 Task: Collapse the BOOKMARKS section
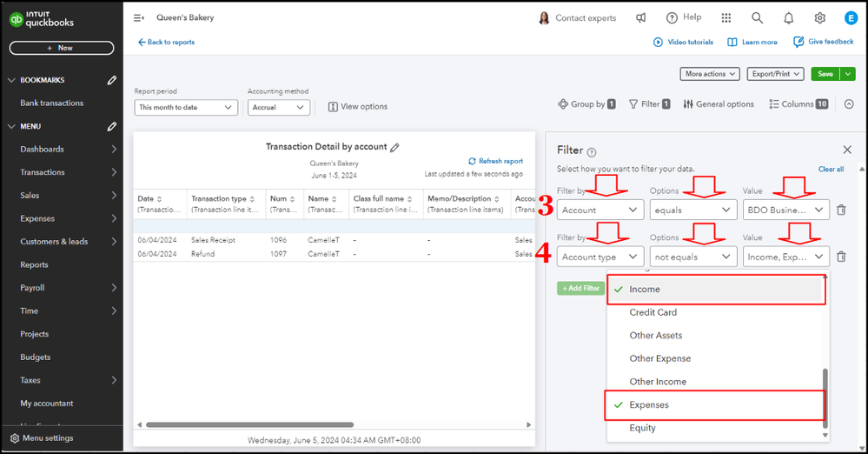click(x=11, y=80)
